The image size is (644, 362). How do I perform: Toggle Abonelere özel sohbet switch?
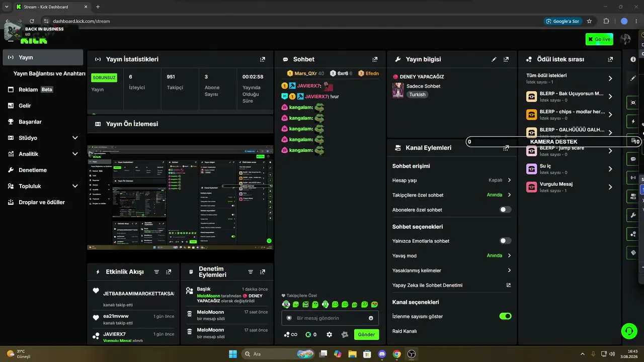click(x=505, y=210)
